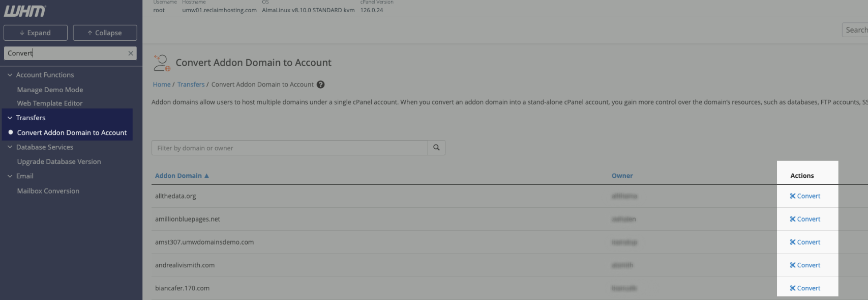Click the magnifier search button next to filter
The image size is (868, 300).
(x=436, y=148)
